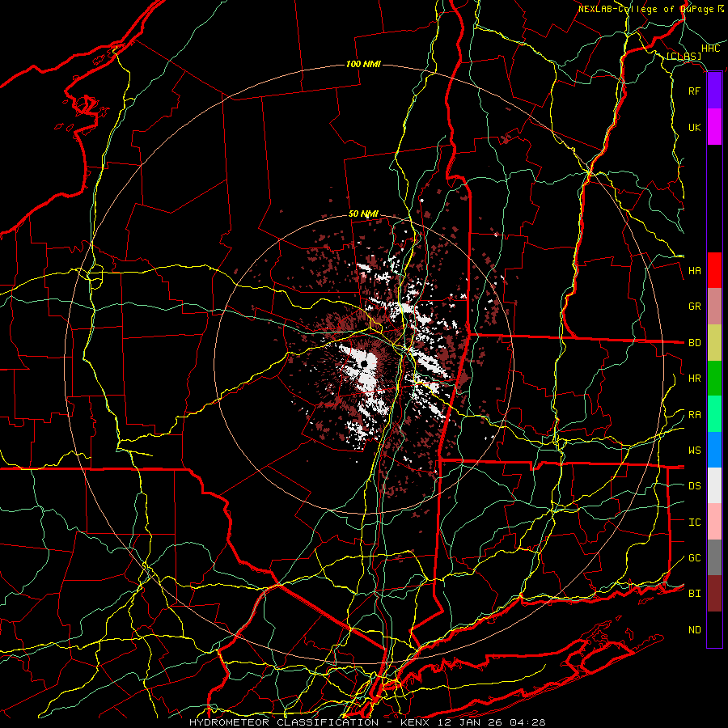Click the BI legend label
The image size is (728, 728).
coord(695,594)
